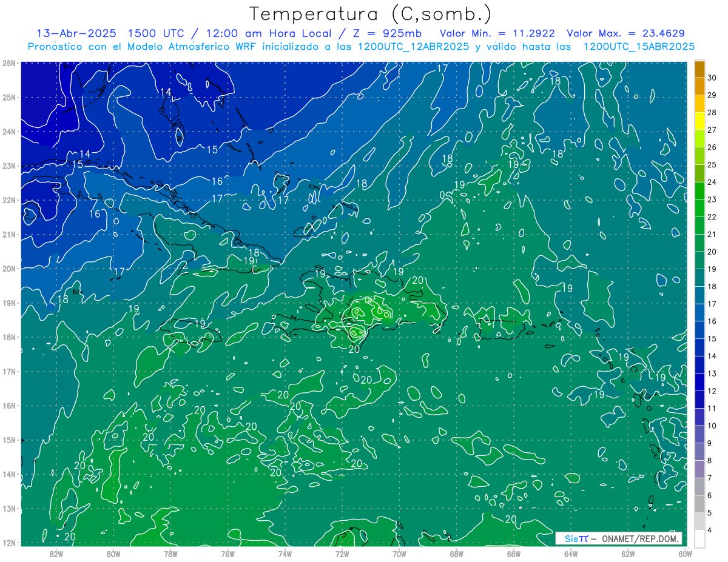Click the white bottom swatch below 4 on scale
Viewport: 728px width, 562px height.
(x=699, y=538)
